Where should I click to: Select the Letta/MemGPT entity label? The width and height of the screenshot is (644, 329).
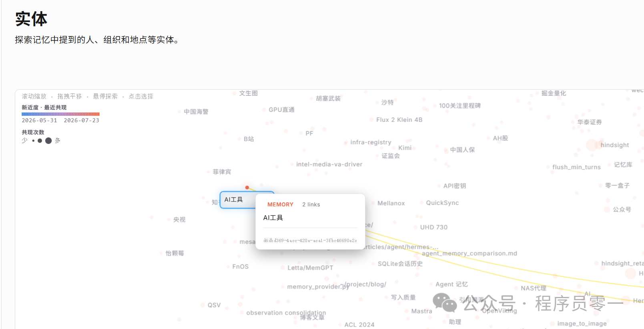[310, 268]
